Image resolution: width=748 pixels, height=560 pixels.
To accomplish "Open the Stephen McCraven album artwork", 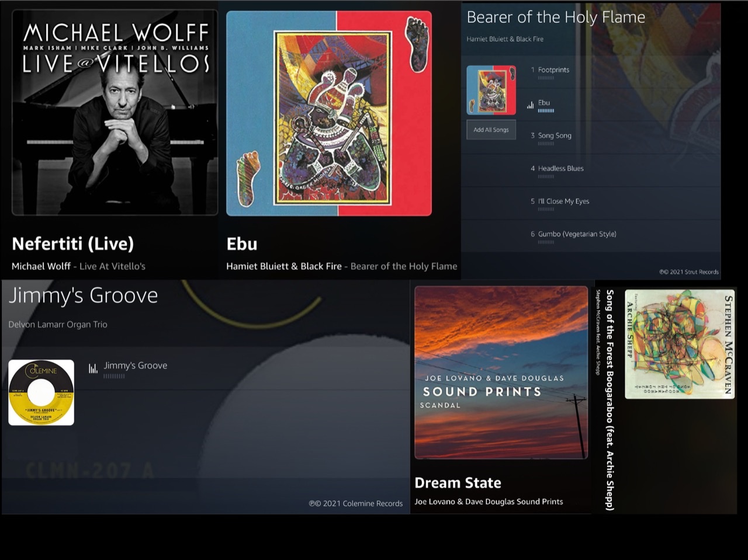I will [x=680, y=344].
